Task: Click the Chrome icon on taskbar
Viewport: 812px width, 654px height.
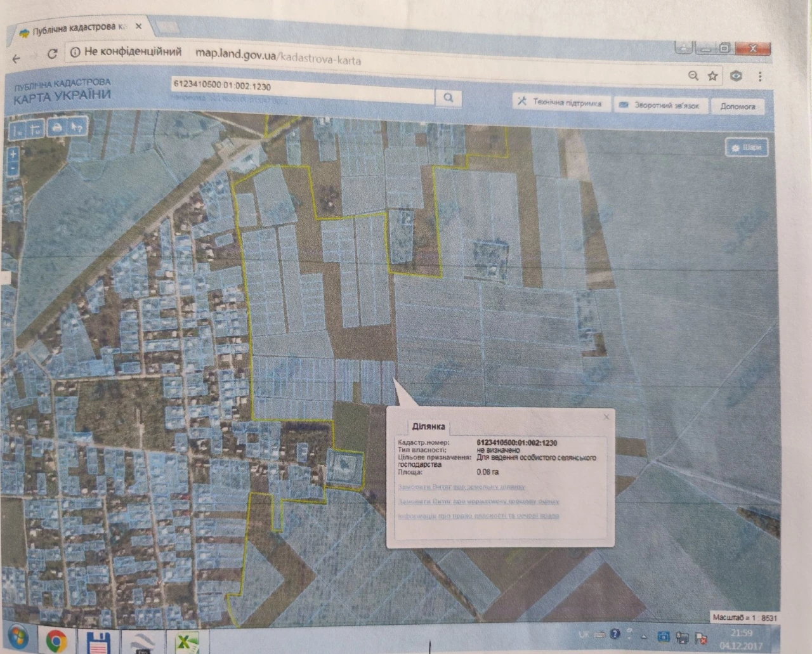Action: (56, 641)
